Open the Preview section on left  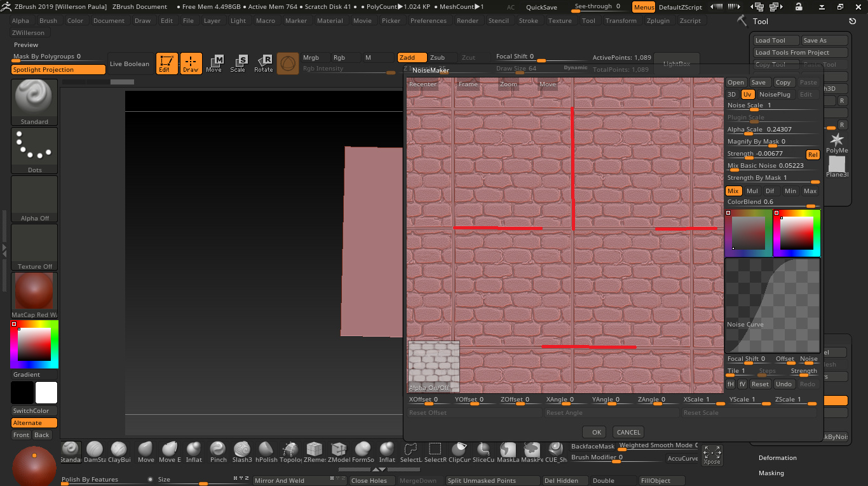point(26,44)
